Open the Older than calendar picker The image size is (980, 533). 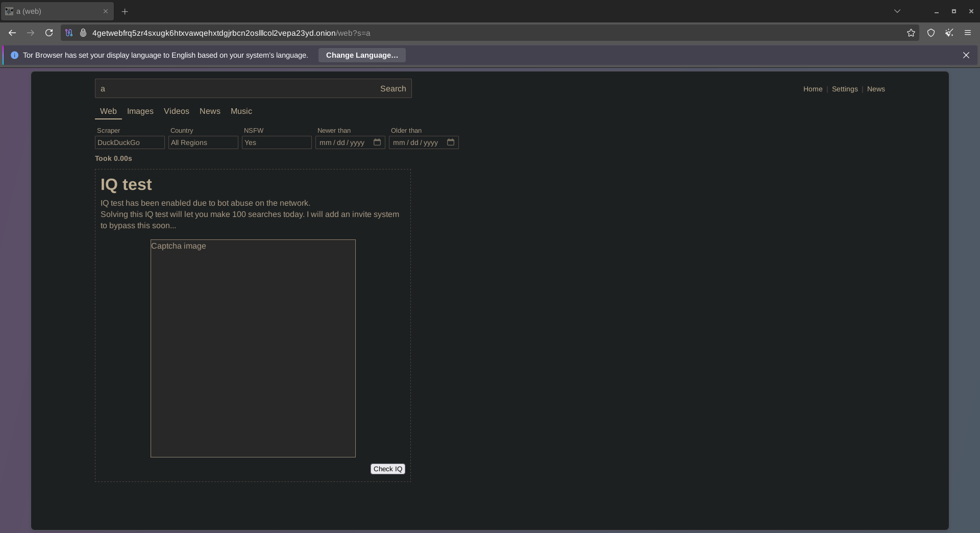[x=451, y=142]
